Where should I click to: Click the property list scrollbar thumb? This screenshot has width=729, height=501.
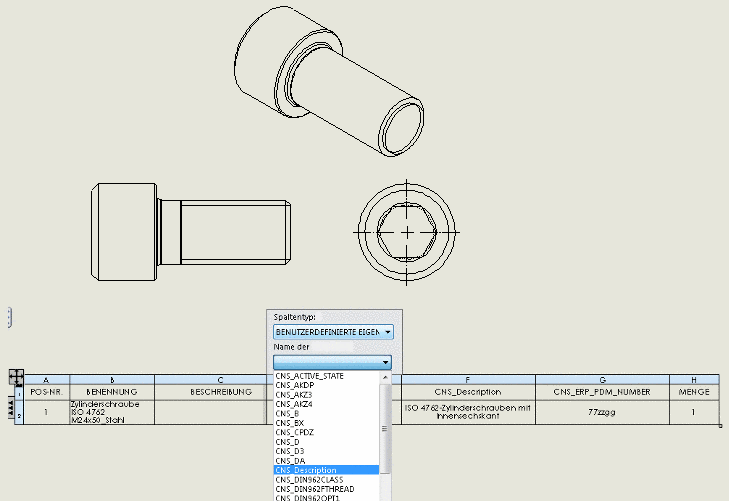pyautogui.click(x=385, y=428)
